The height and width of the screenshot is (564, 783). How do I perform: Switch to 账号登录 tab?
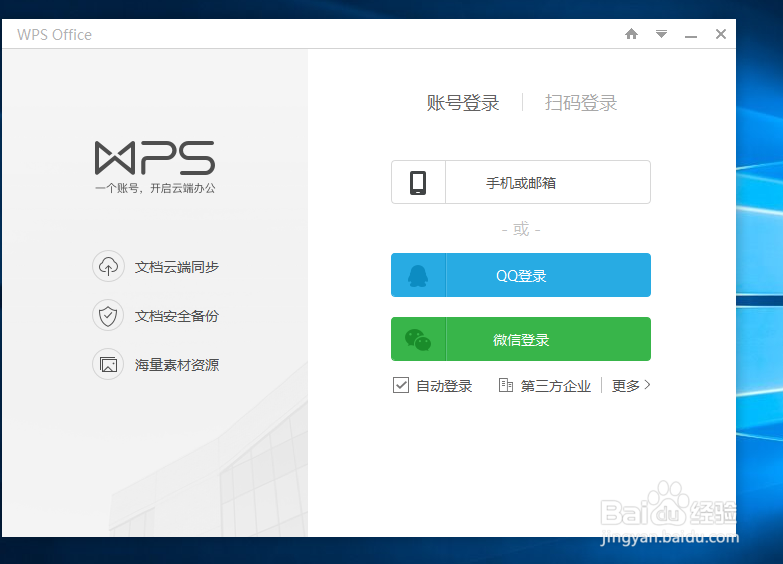[463, 103]
